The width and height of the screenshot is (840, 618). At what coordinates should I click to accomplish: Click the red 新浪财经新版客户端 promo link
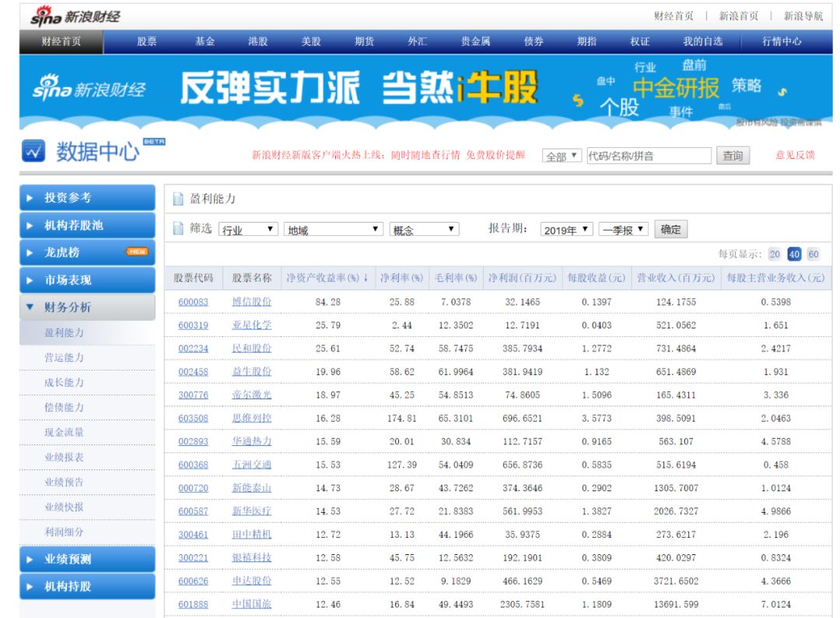(x=388, y=156)
